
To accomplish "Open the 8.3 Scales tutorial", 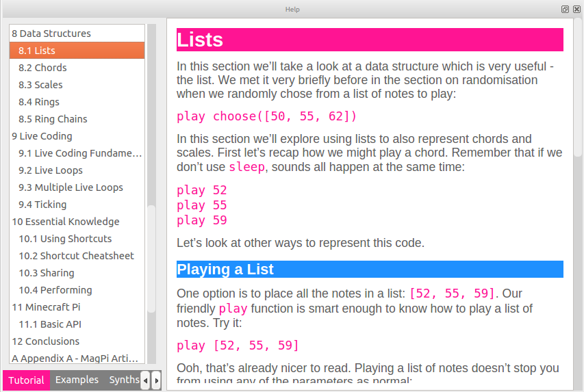I will tap(40, 85).
